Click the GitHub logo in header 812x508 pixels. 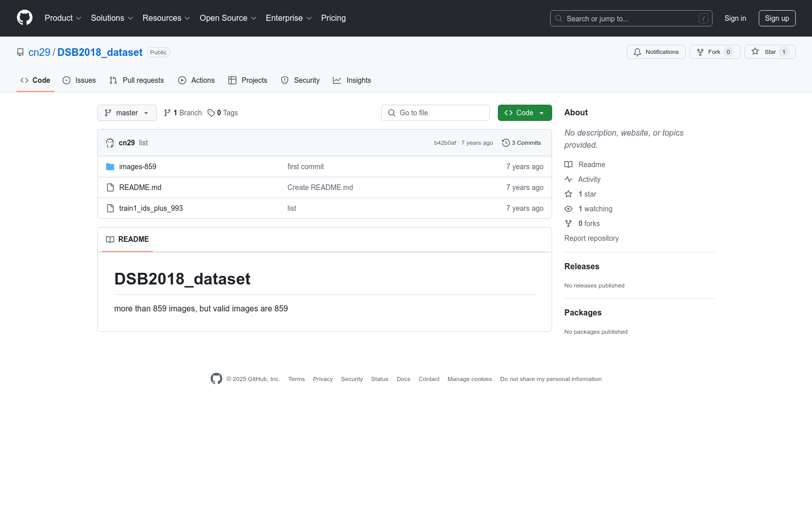point(24,18)
